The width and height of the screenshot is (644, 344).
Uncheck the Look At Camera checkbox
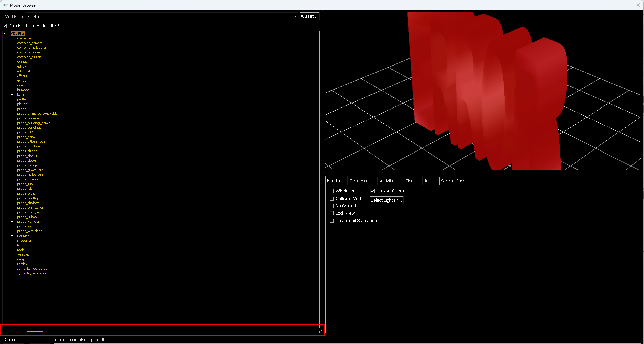coord(373,191)
